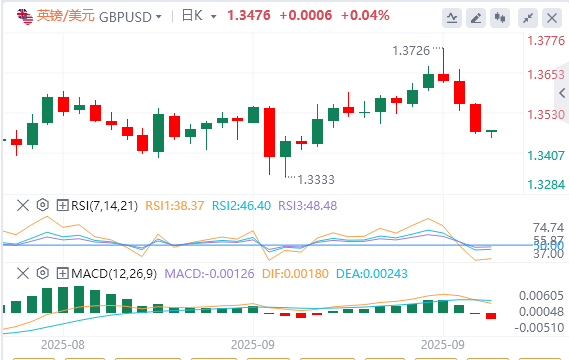Image resolution: width=569 pixels, height=360 pixels.
Task: Remove the MACD indicator panel
Action: click(x=23, y=273)
